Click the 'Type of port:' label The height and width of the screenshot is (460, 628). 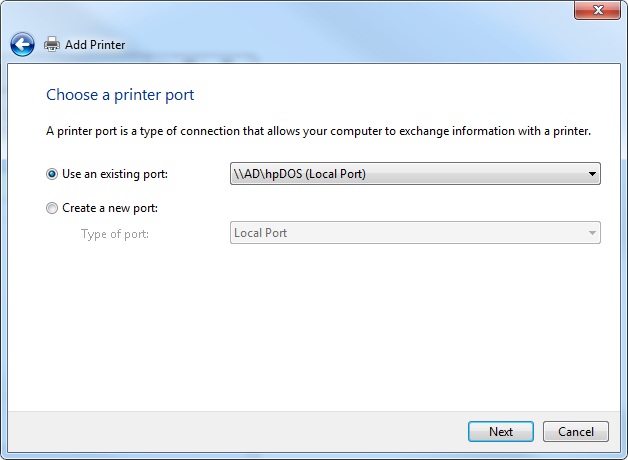115,234
